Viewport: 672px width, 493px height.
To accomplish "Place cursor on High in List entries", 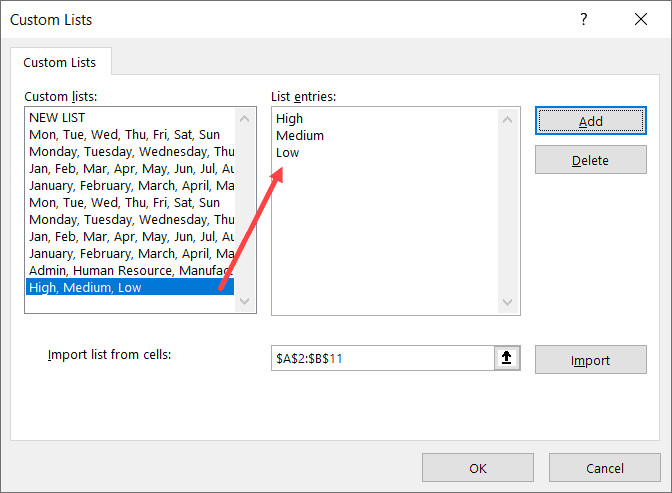I will point(290,119).
